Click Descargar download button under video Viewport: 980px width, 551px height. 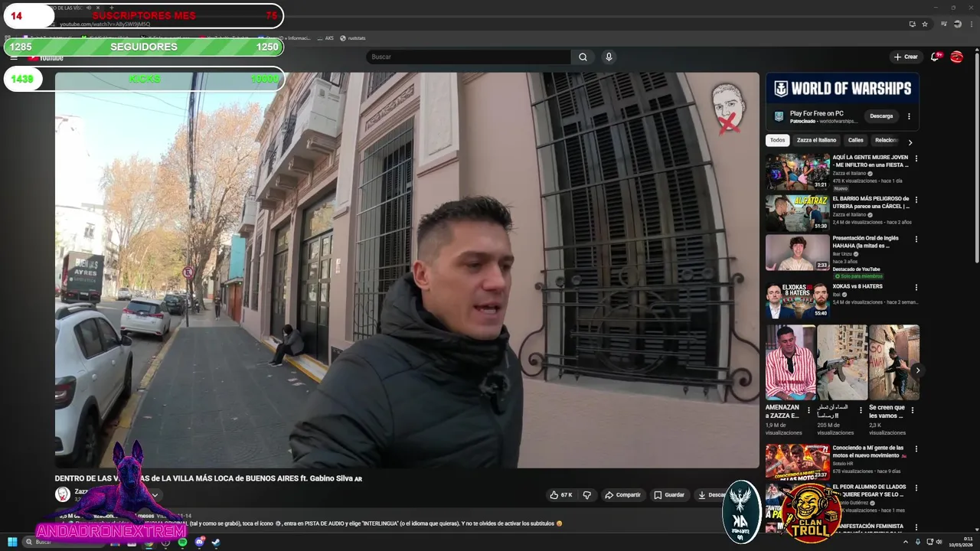click(x=711, y=495)
